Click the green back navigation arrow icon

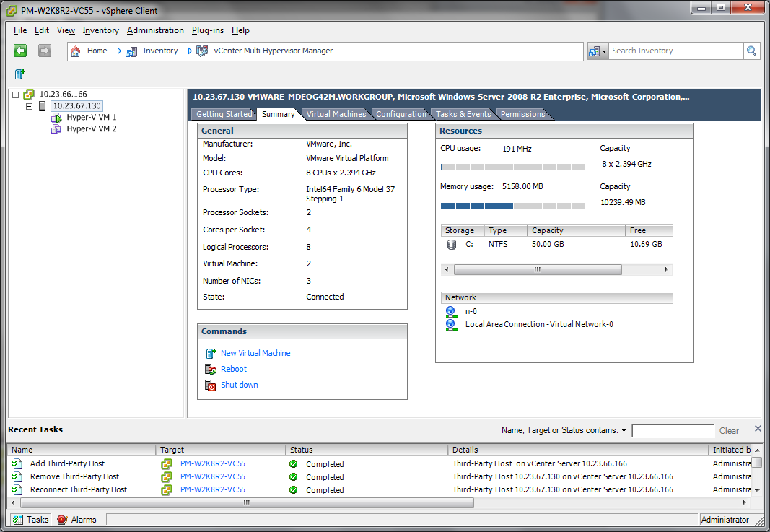pos(19,51)
